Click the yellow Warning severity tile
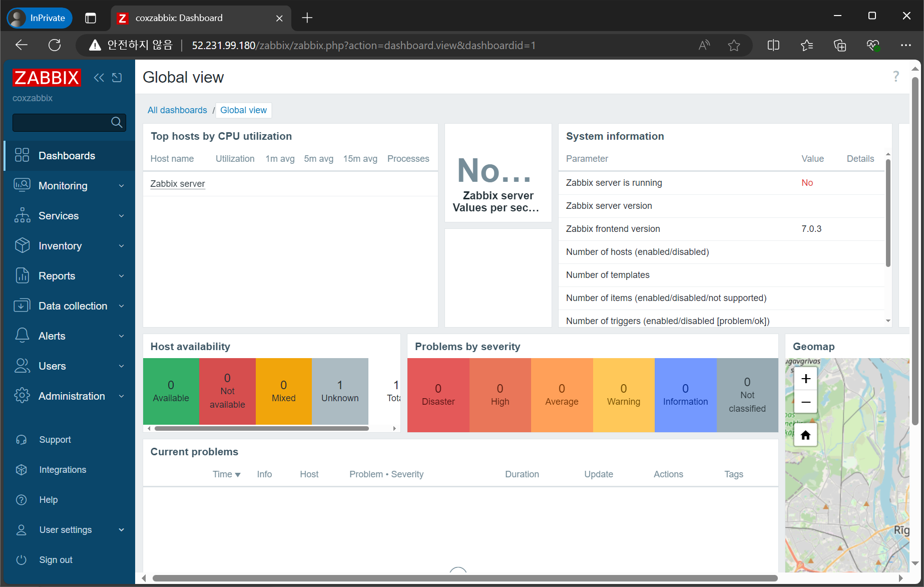 (x=624, y=395)
